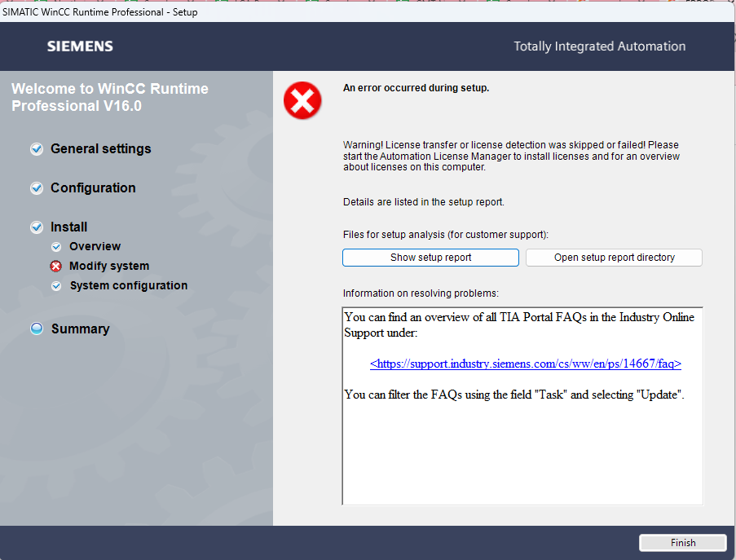Click the System configuration checkmark icon
Viewport: 736px width, 560px height.
point(56,286)
